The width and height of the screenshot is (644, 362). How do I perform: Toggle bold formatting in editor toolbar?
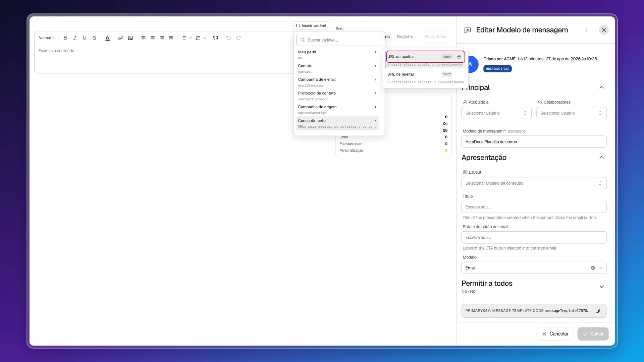[65, 38]
